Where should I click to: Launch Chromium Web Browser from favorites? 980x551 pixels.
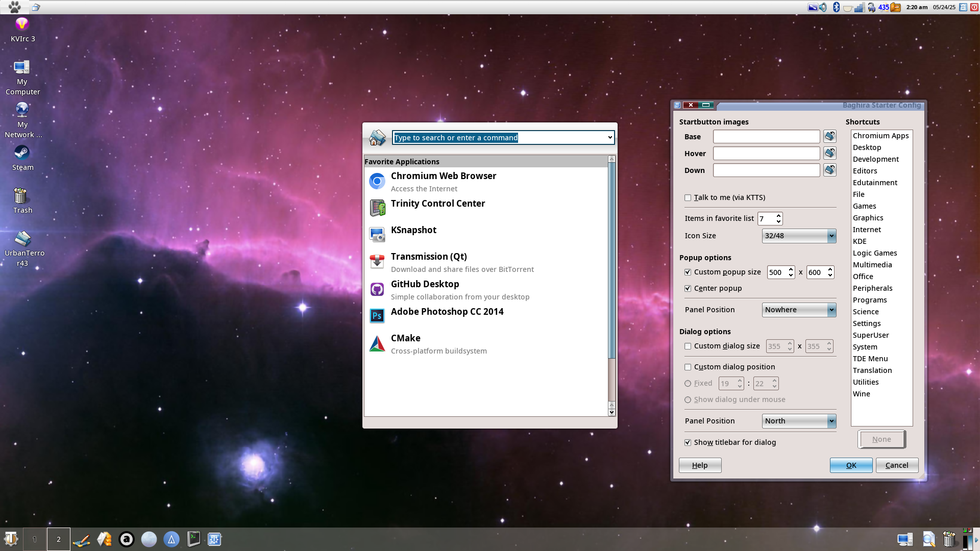(x=443, y=176)
